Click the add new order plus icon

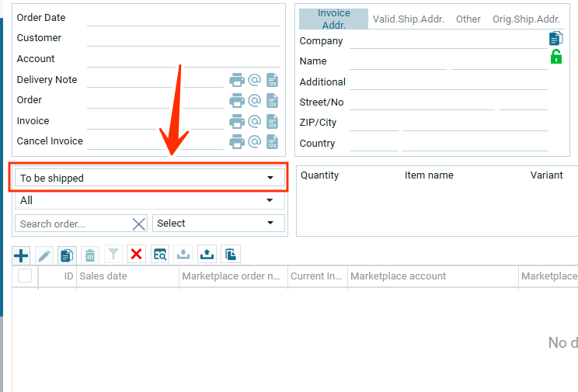pyautogui.click(x=22, y=255)
